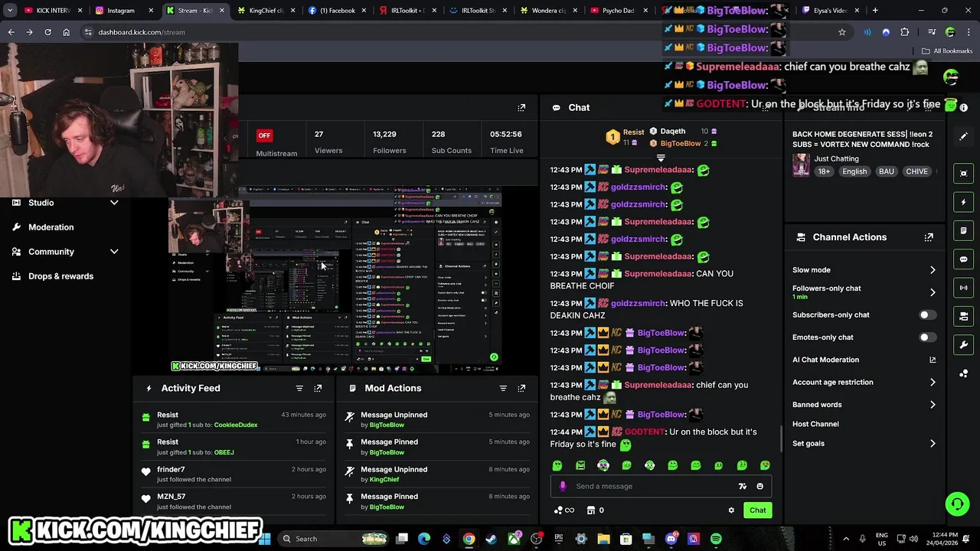Launch Chrome from the taskbar

(x=469, y=539)
